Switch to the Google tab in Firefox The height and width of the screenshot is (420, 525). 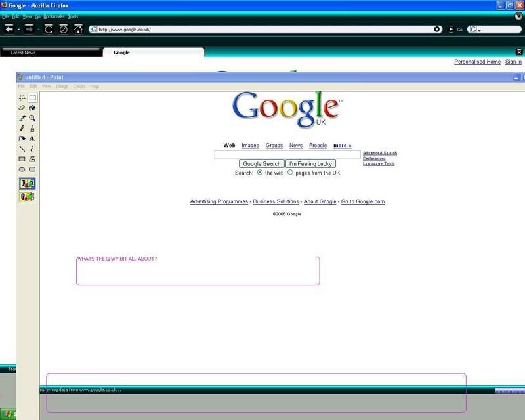coord(154,52)
